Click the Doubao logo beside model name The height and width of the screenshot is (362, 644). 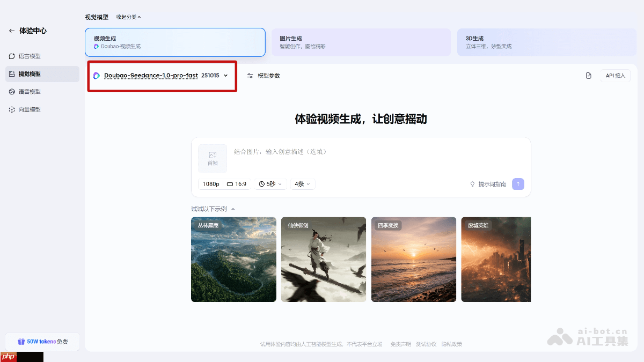pos(97,76)
